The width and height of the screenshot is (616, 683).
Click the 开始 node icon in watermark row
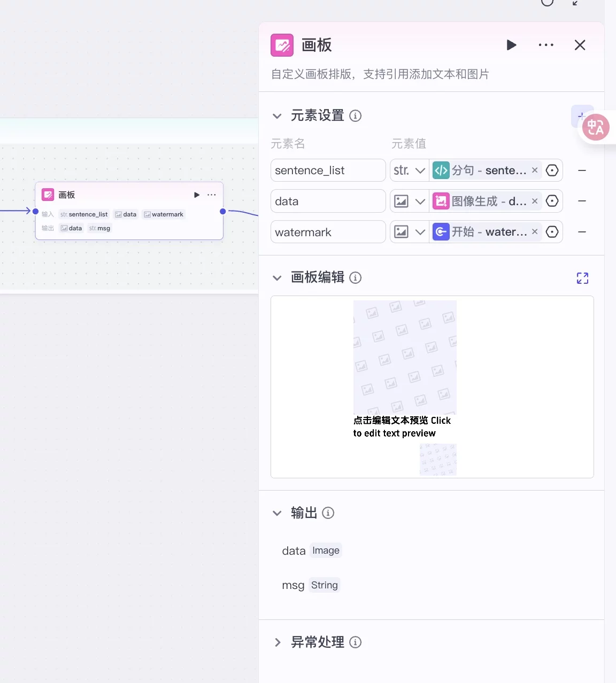441,231
